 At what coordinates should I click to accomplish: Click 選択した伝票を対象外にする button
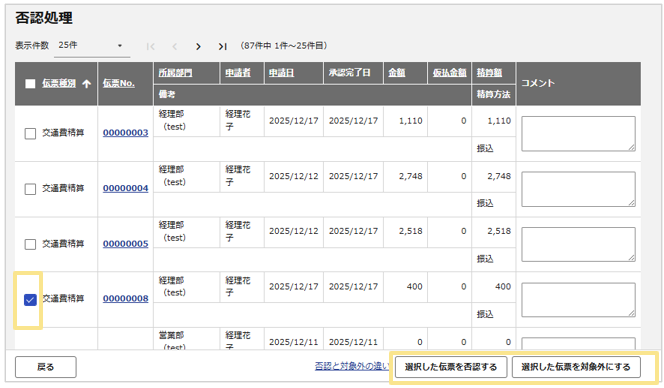click(576, 367)
